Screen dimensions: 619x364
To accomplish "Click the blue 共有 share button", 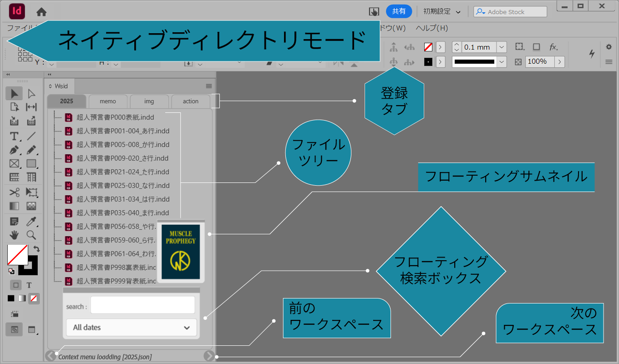I will tap(399, 11).
